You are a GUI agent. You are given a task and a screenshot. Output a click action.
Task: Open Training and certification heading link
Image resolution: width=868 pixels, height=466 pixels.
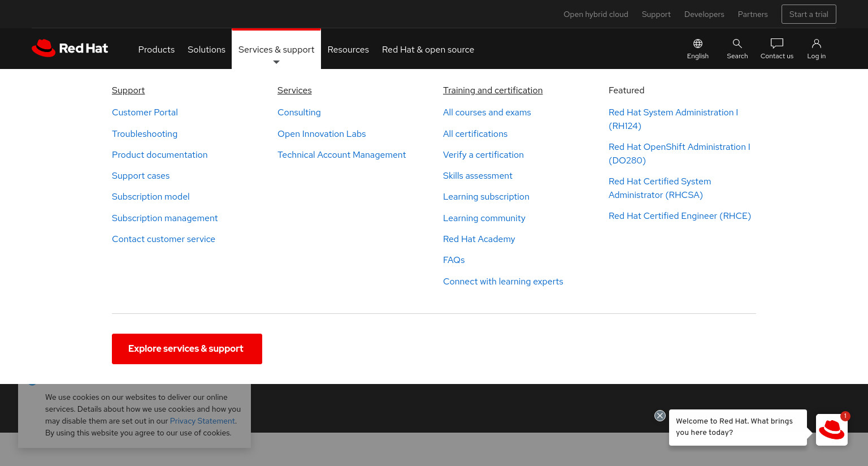pyautogui.click(x=493, y=90)
